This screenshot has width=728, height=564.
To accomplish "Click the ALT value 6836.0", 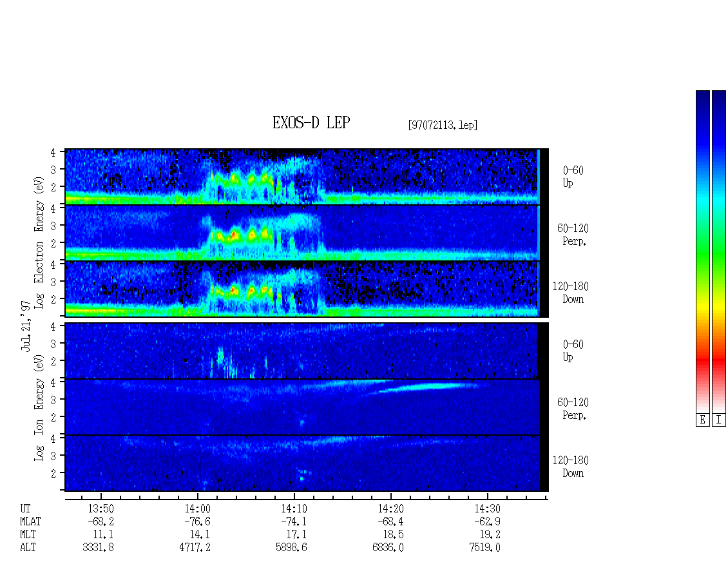I will (388, 548).
